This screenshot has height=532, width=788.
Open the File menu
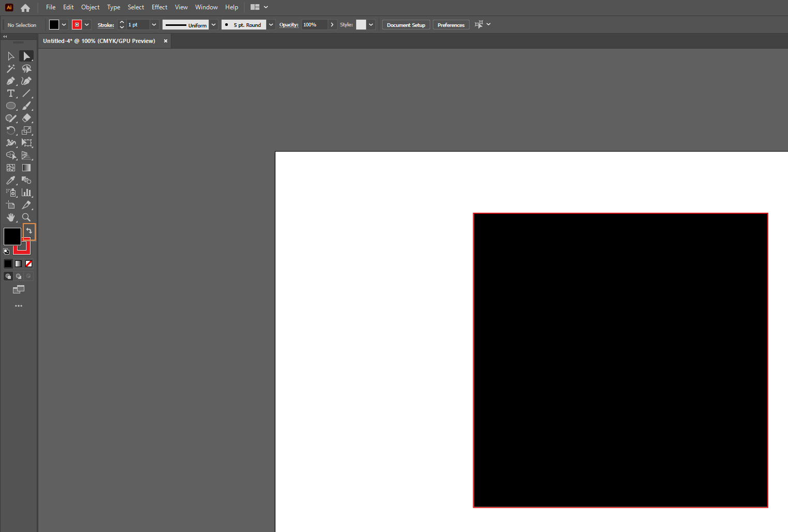coord(51,7)
